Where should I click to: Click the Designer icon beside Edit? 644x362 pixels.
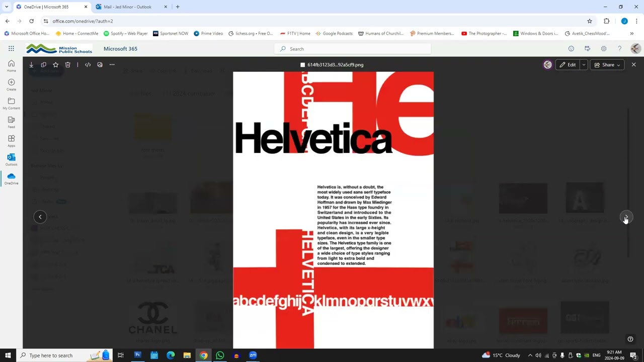point(547,65)
